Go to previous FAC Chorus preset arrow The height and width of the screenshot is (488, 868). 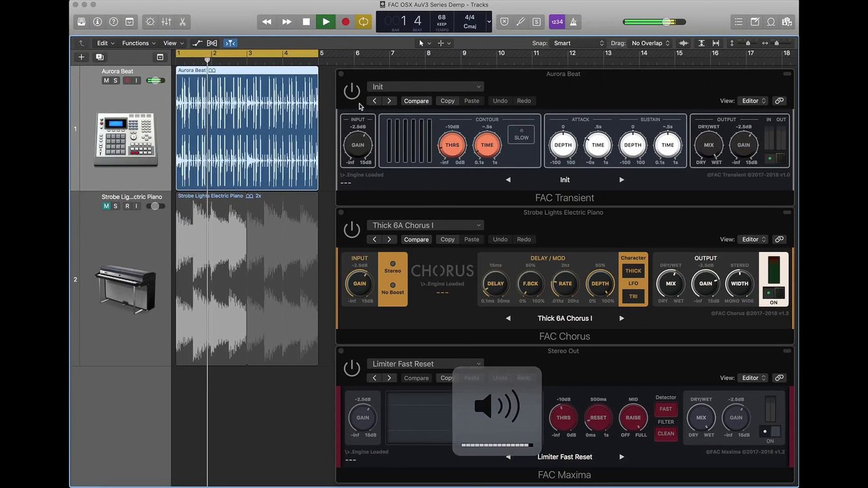click(x=508, y=318)
